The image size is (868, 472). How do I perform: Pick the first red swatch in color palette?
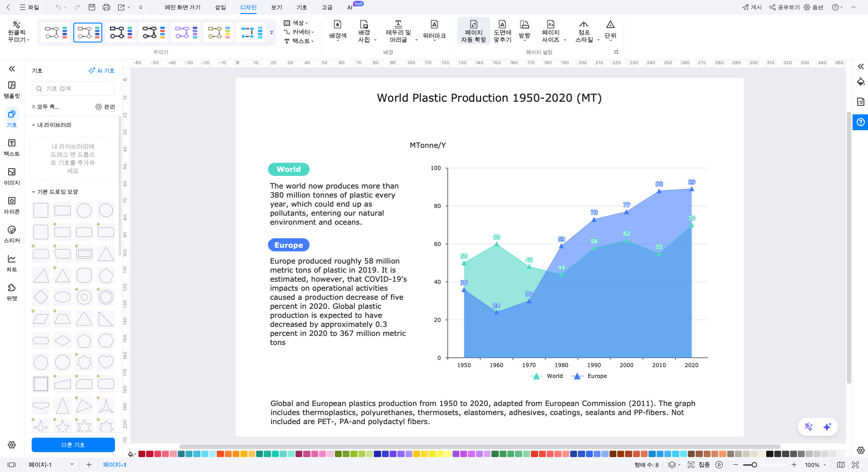pyautogui.click(x=142, y=454)
